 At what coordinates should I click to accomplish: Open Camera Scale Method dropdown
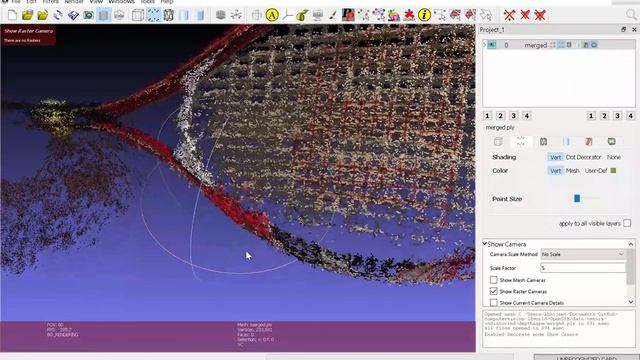coord(583,254)
